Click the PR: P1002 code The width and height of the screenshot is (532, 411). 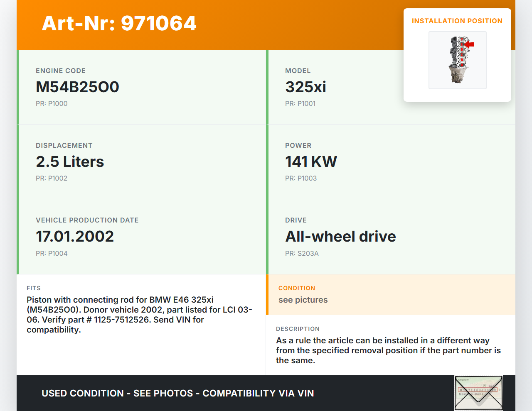[52, 178]
